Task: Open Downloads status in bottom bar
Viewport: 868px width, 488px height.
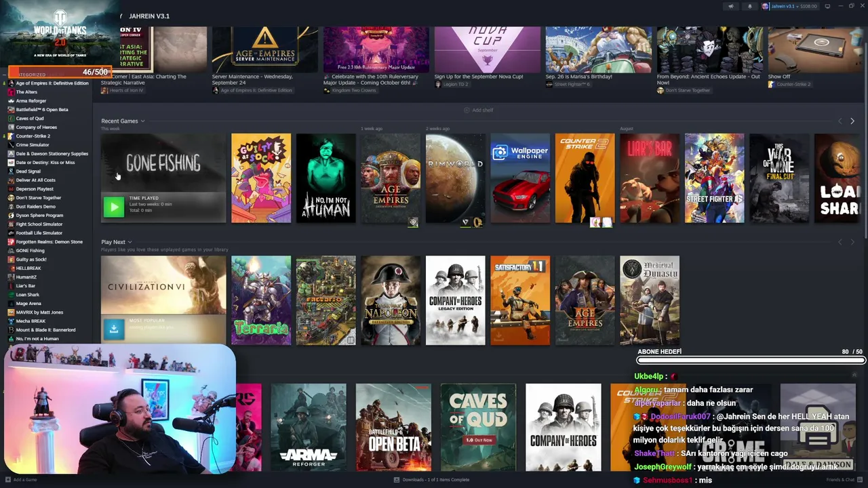Action: (431, 480)
